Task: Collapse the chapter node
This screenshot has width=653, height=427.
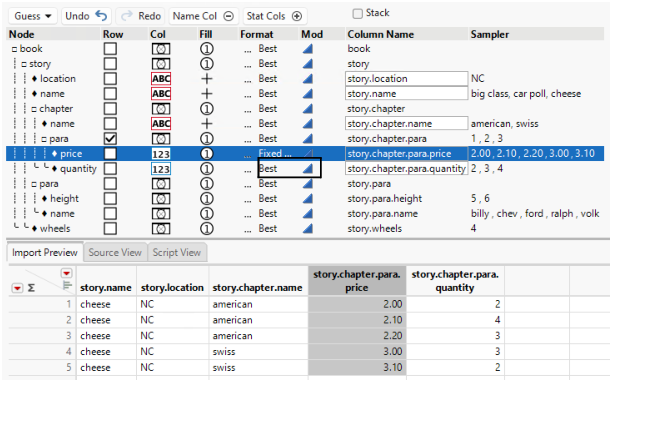Action: 34,109
